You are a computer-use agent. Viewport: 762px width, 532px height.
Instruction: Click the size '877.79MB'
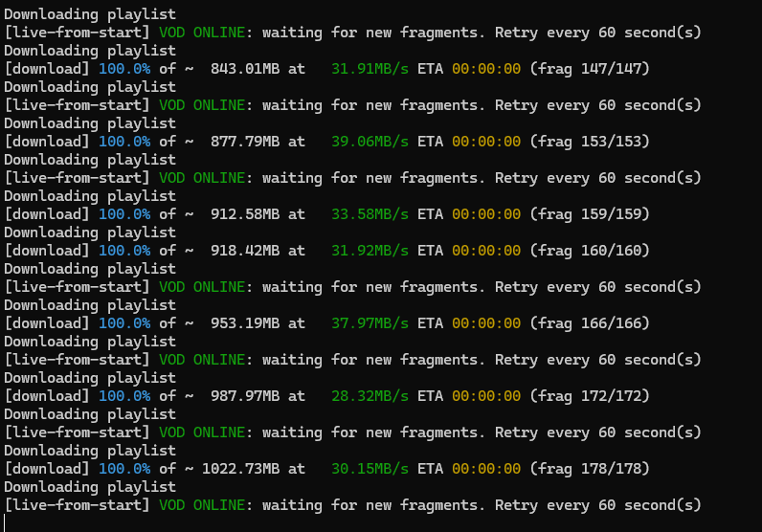(245, 142)
